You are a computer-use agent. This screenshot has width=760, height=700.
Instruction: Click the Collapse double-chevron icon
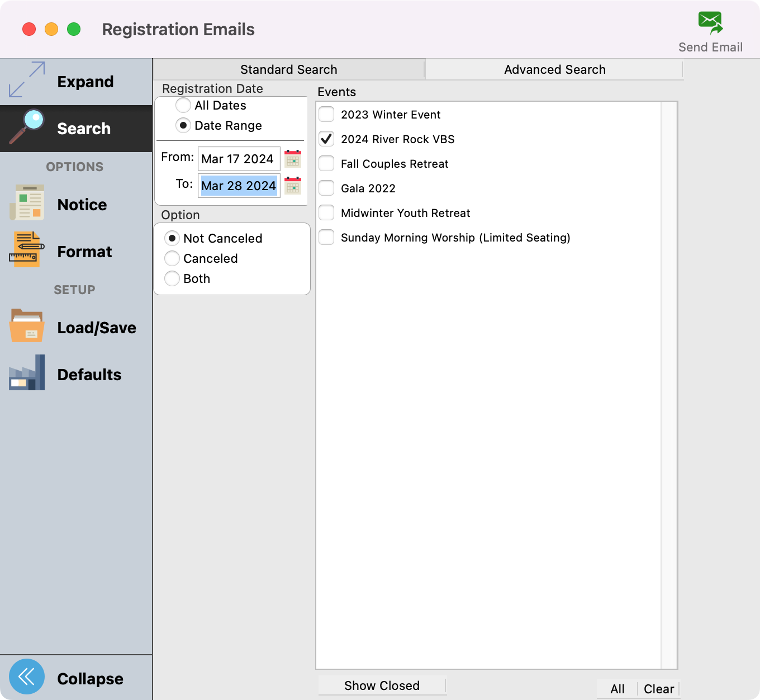point(27,677)
